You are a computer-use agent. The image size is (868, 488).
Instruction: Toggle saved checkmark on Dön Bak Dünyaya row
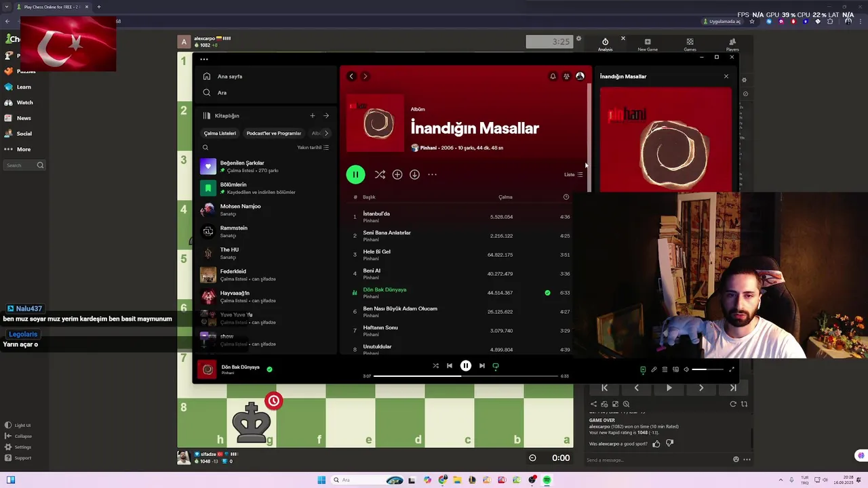click(547, 293)
